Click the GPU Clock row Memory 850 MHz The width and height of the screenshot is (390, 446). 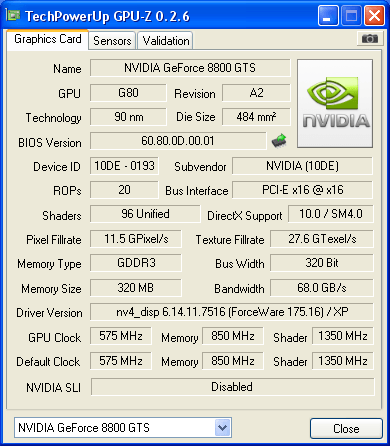coord(233,336)
